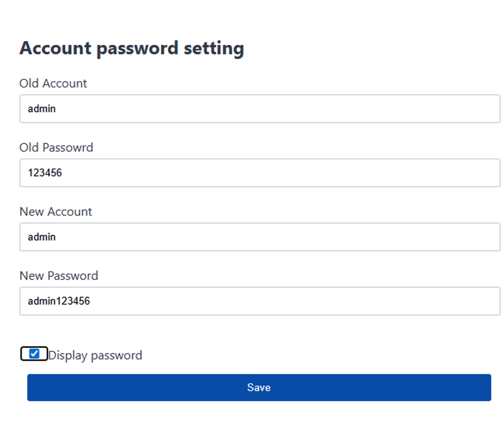Click the "Old Passowrd" field label
This screenshot has height=423, width=504.
(x=56, y=147)
